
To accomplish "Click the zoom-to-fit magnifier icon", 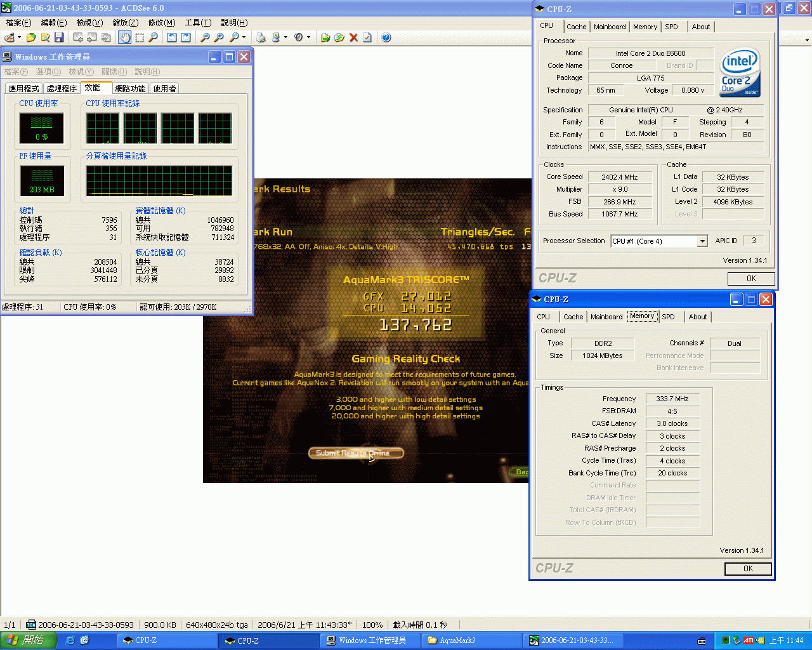I will 234,37.
